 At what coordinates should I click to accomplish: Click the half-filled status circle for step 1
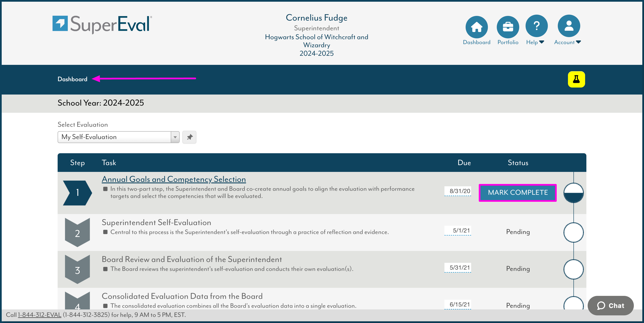click(x=573, y=193)
